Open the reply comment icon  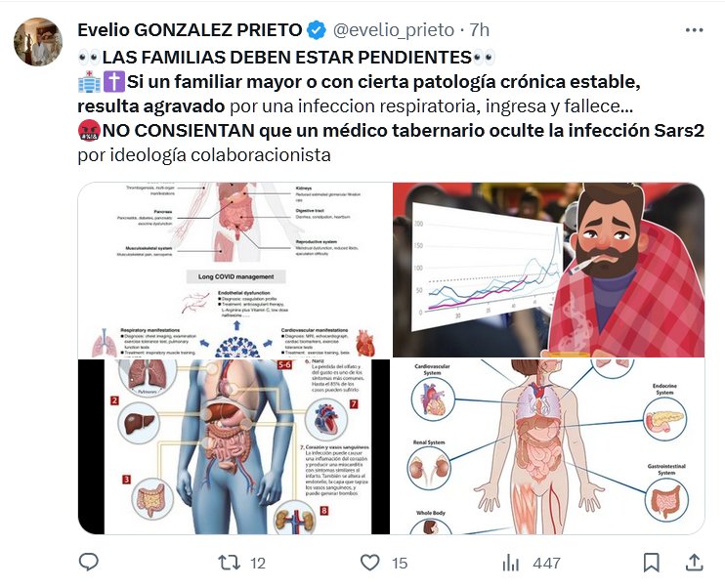tap(88, 562)
